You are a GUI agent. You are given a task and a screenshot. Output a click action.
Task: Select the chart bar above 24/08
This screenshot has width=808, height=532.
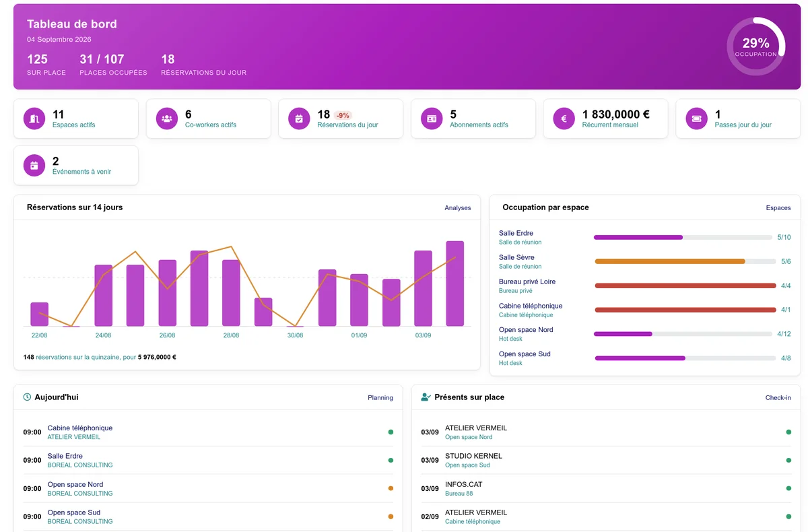tap(104, 296)
